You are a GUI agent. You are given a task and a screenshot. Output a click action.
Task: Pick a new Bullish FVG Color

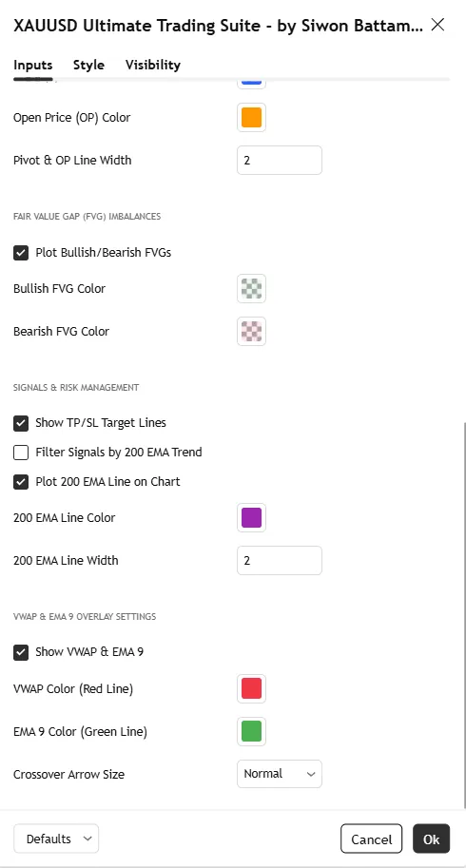point(251,288)
